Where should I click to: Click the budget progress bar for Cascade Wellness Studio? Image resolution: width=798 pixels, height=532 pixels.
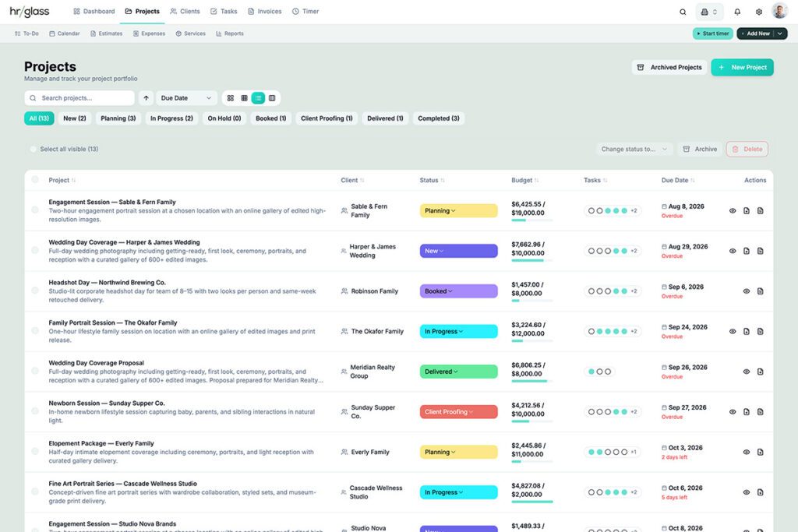tap(531, 502)
